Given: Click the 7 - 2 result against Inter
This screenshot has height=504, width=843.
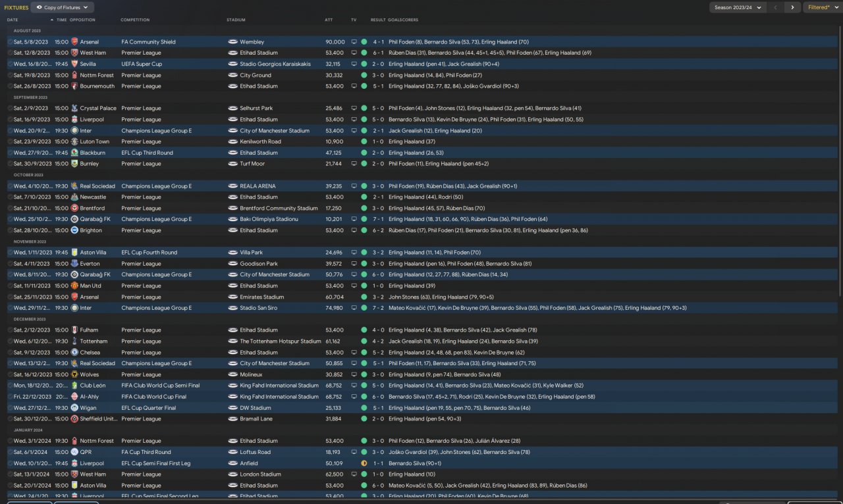Looking at the screenshot, I should (378, 308).
